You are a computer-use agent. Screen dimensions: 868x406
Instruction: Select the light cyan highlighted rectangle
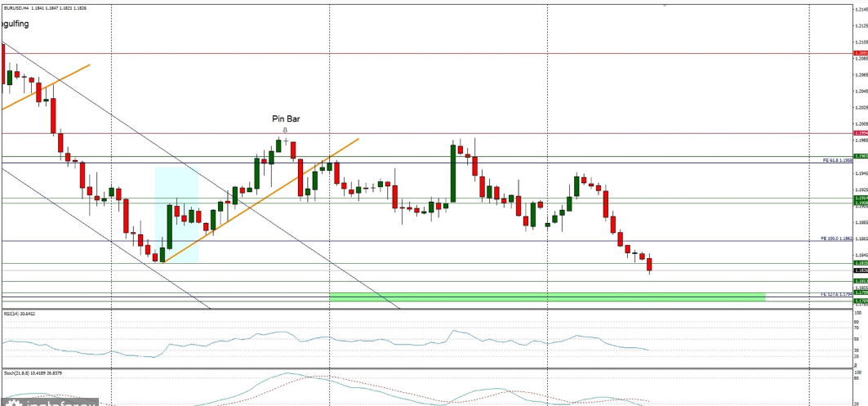(x=176, y=214)
